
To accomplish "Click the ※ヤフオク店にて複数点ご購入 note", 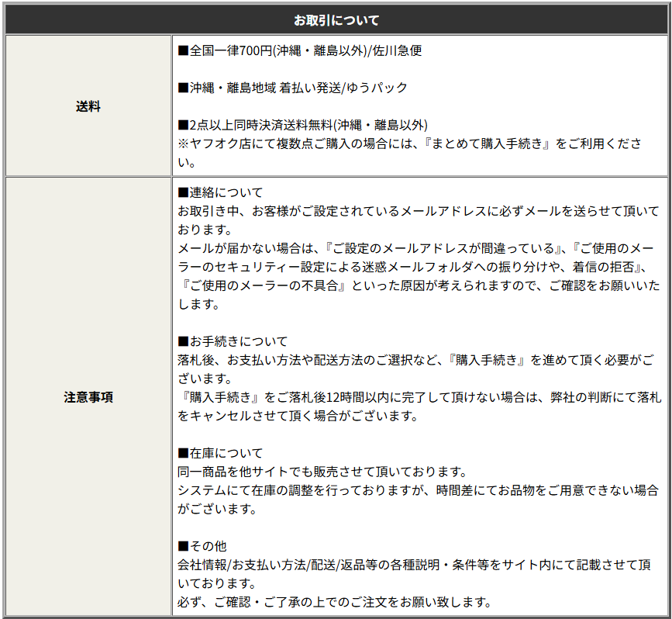I will click(x=410, y=153).
